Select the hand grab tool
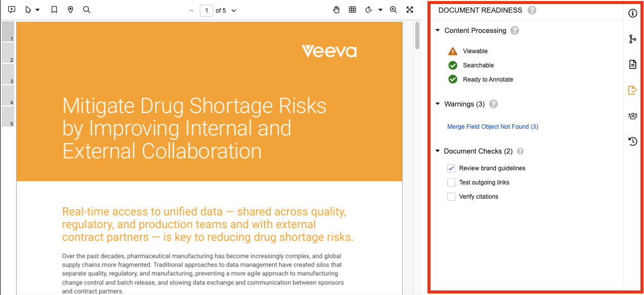The height and width of the screenshot is (295, 644). click(336, 10)
